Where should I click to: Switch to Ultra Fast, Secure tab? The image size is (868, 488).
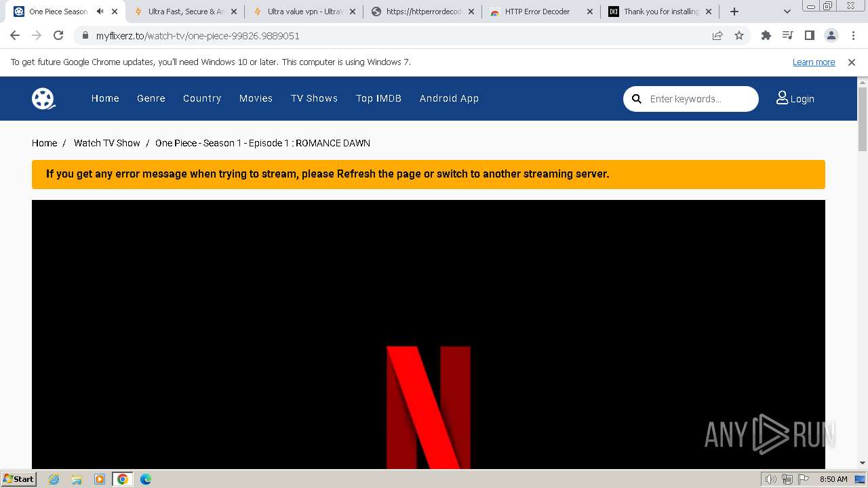185,12
